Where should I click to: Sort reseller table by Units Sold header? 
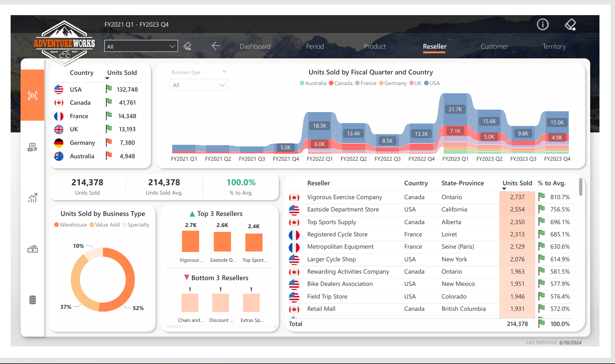tap(517, 183)
